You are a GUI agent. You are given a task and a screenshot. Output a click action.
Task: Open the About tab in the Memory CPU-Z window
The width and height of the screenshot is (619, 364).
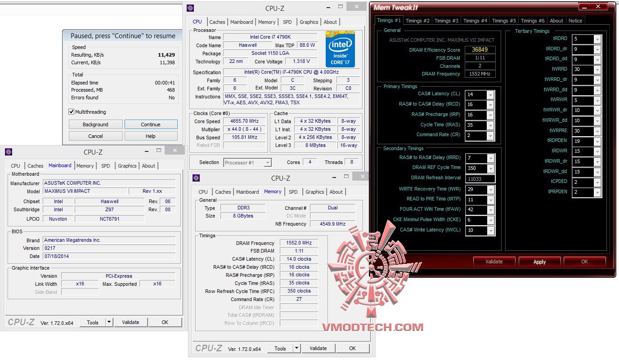[x=336, y=192]
